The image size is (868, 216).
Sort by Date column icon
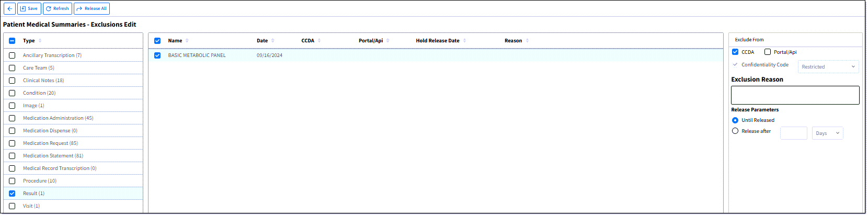(x=273, y=41)
